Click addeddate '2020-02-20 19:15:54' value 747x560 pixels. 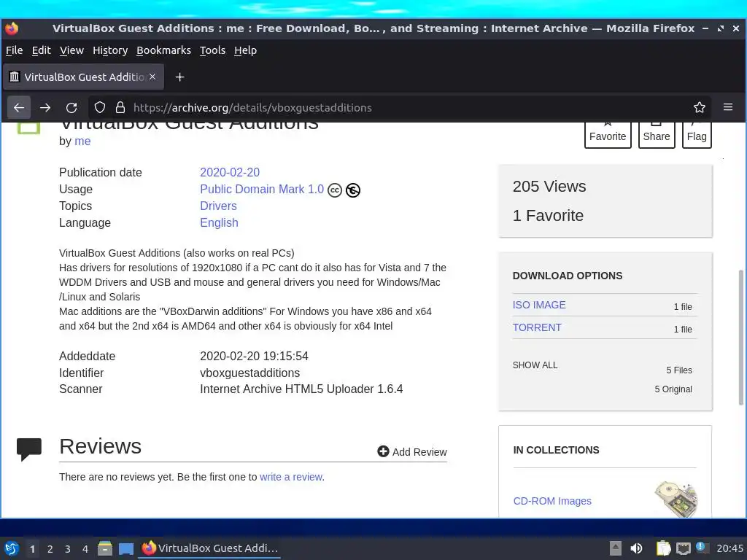254,356
